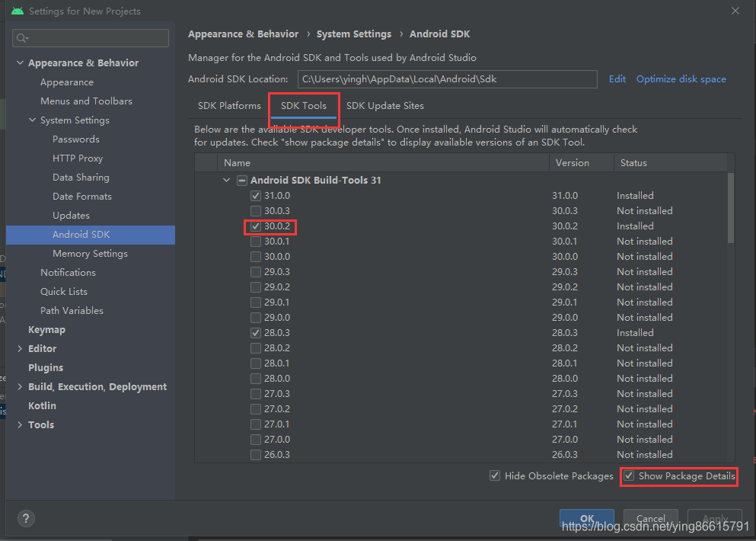Open Date Formats settings
Screen dimensions: 756x541
[x=82, y=197]
